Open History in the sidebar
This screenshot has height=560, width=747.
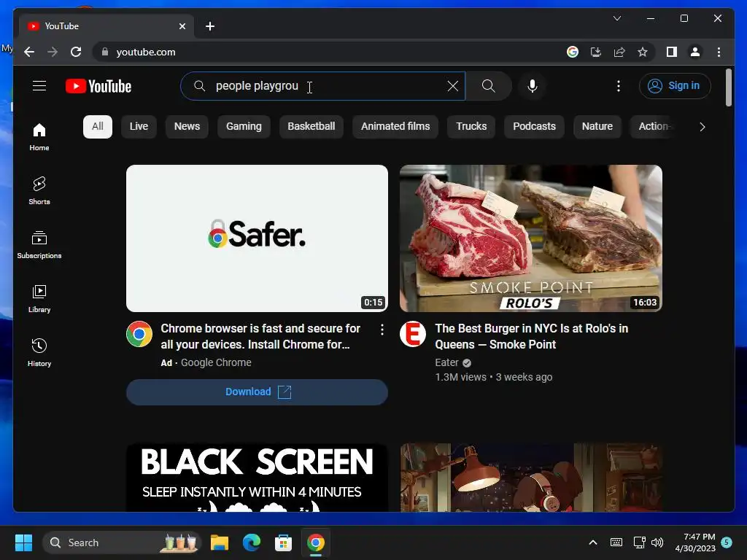[39, 352]
